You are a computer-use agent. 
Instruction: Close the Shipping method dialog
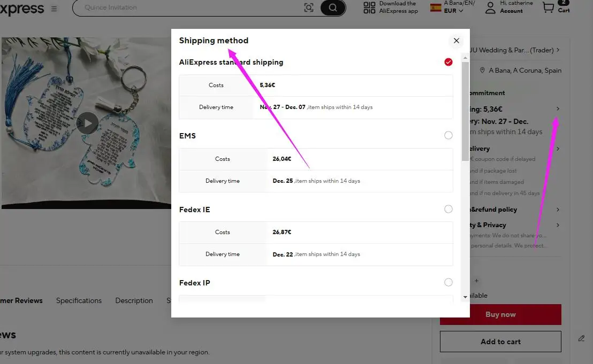(x=456, y=41)
